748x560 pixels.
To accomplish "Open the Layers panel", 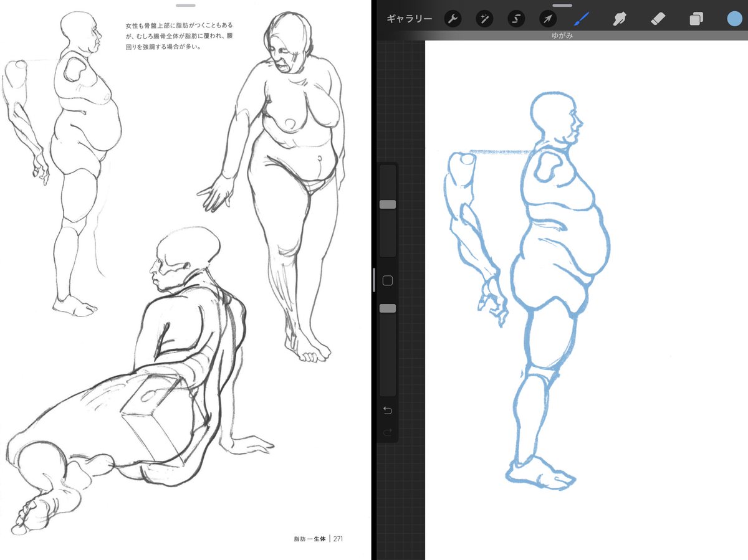I will [x=696, y=19].
